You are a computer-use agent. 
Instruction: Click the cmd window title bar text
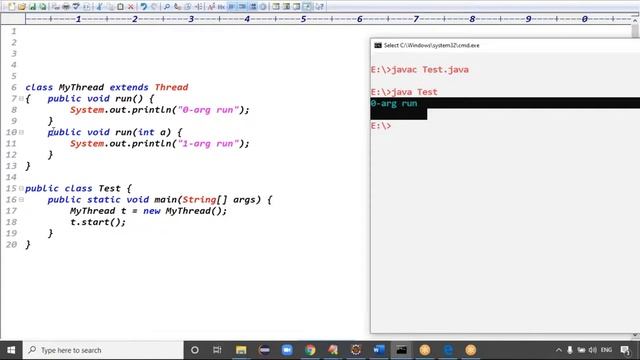pyautogui.click(x=431, y=45)
